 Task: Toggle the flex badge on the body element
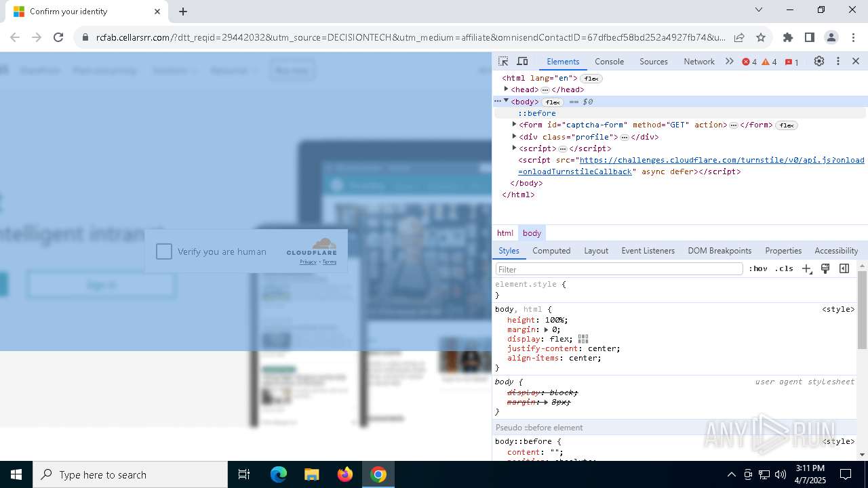(553, 102)
